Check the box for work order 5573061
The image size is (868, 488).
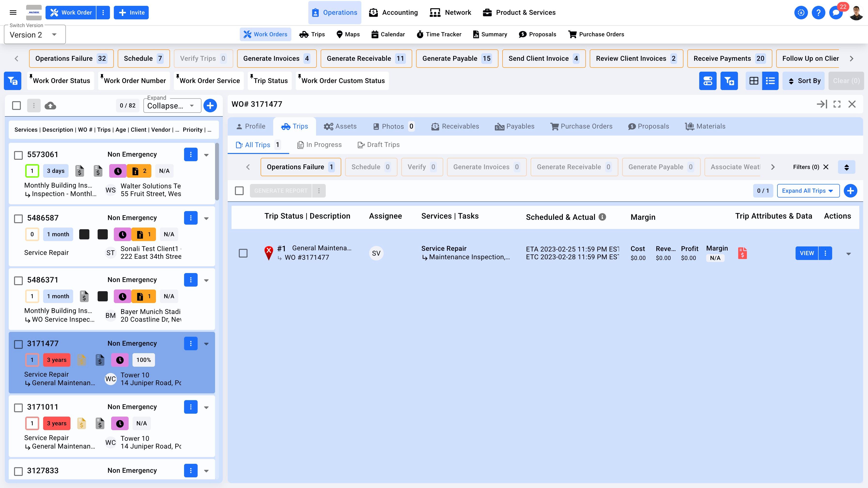click(x=19, y=155)
